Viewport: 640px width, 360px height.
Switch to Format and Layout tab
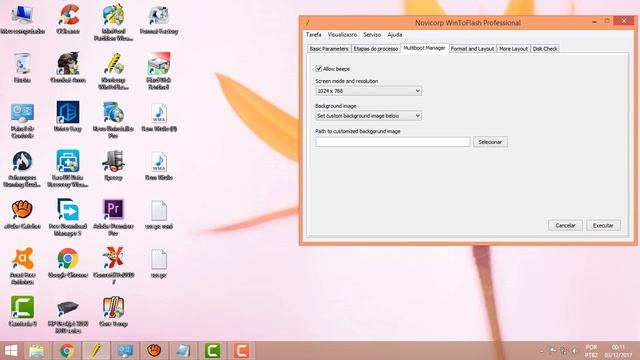472,49
